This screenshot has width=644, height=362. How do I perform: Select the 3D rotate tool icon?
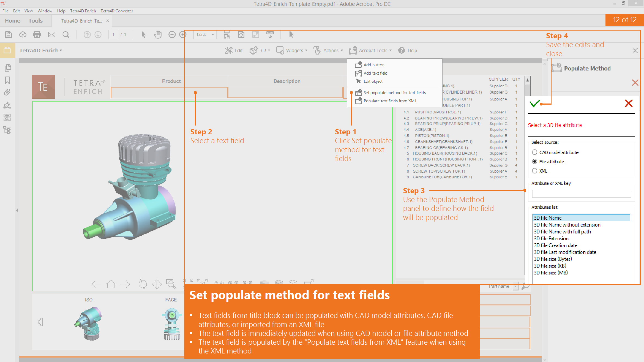click(143, 284)
